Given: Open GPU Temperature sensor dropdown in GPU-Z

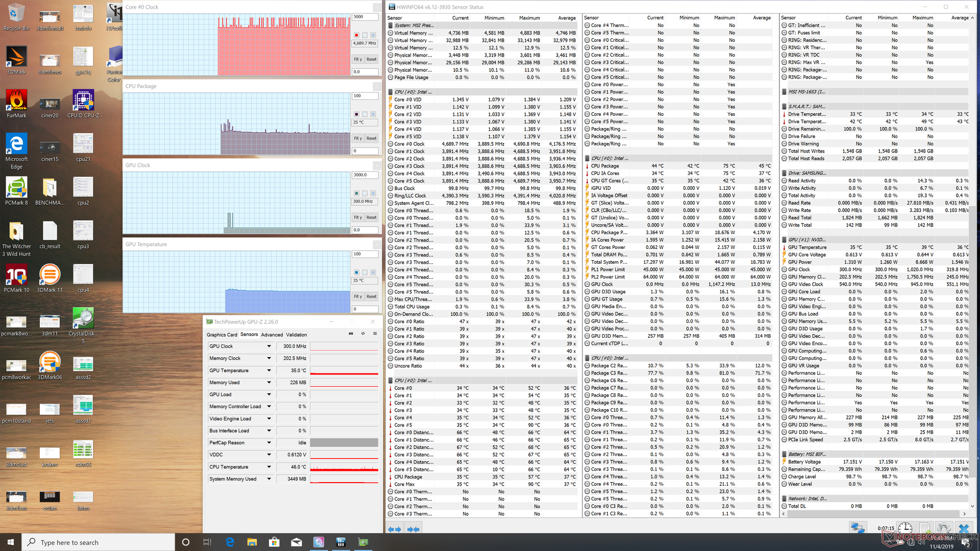Looking at the screenshot, I should pos(269,370).
